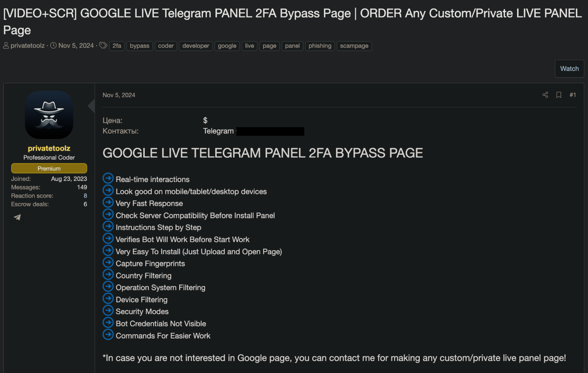
Task: Open the google tag
Action: tap(227, 46)
